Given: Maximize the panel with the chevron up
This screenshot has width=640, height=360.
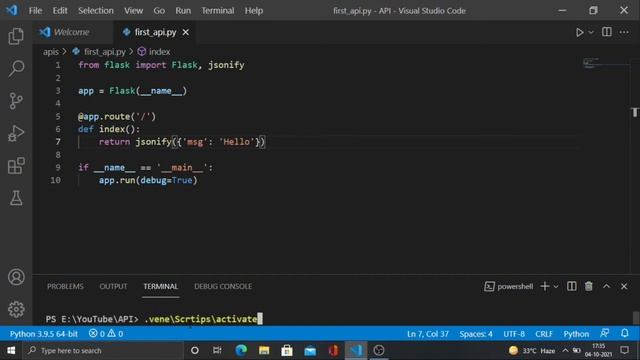Looking at the screenshot, I should point(607,287).
